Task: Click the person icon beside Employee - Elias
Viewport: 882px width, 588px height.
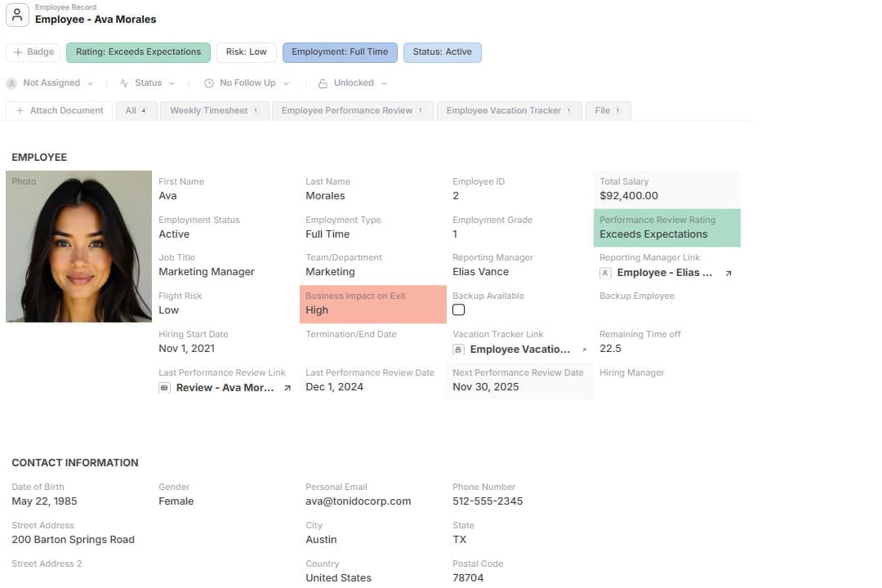Action: pyautogui.click(x=605, y=273)
